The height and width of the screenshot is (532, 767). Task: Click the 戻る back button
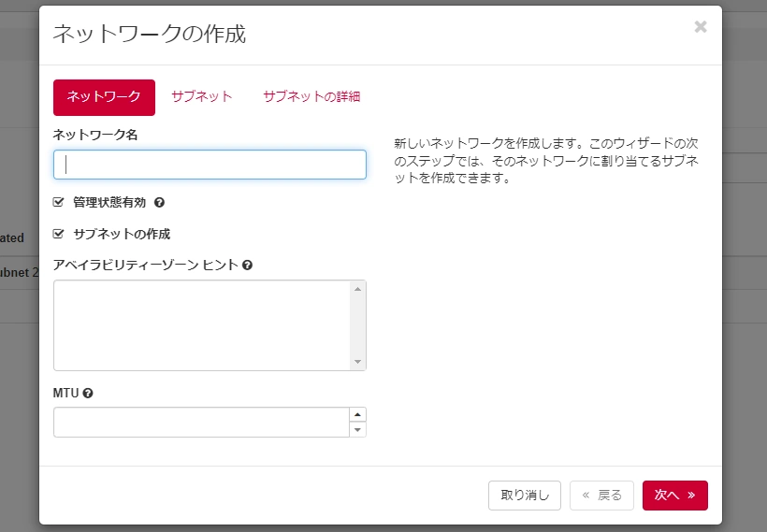pos(601,496)
